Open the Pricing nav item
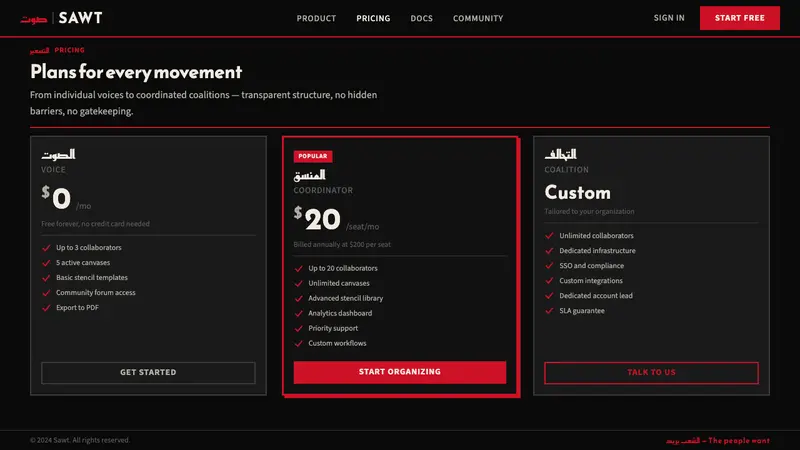 [373, 18]
